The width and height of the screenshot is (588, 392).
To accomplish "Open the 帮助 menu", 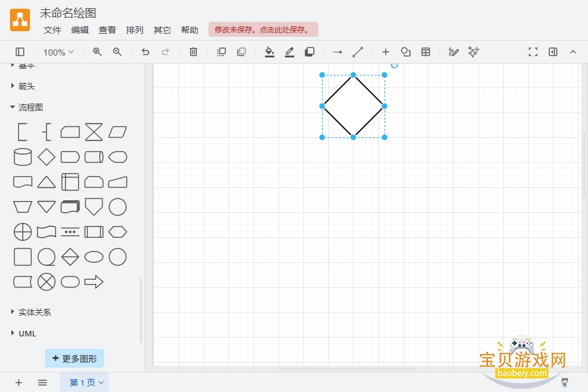I will point(189,30).
